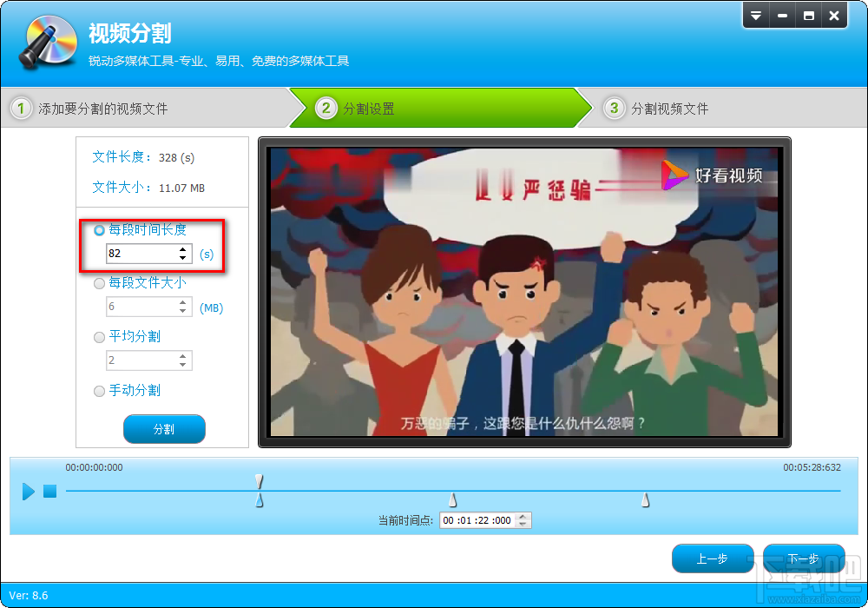Click the video splitter disc logo
This screenshot has height=608, width=868.
click(x=48, y=42)
